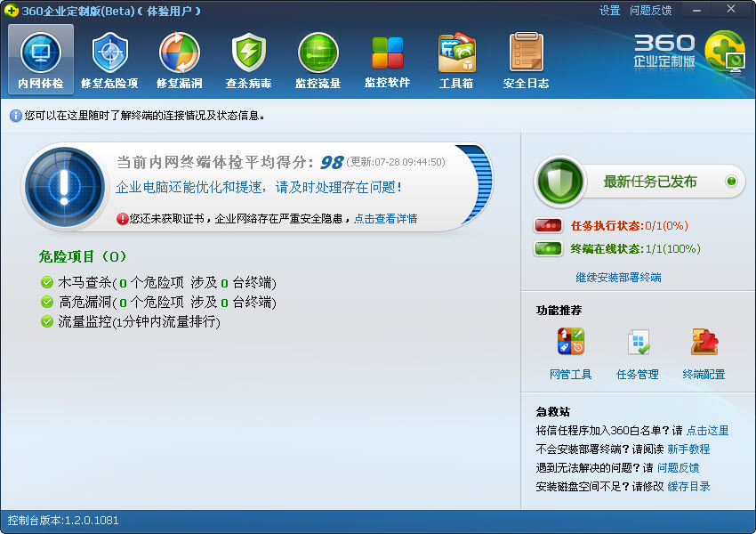This screenshot has height=534, width=756.
Task: Click the 继续安装部署终端 link
Action: tap(619, 278)
